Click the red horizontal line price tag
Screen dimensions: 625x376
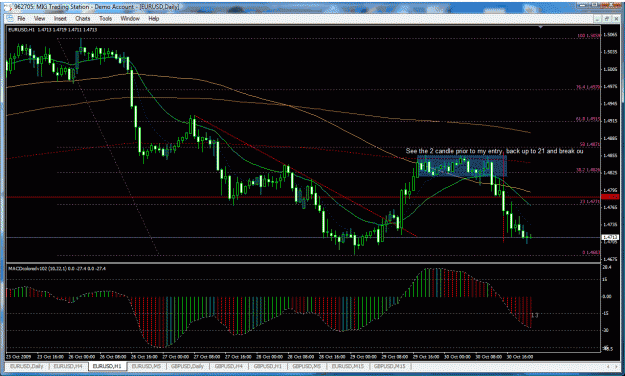609,197
